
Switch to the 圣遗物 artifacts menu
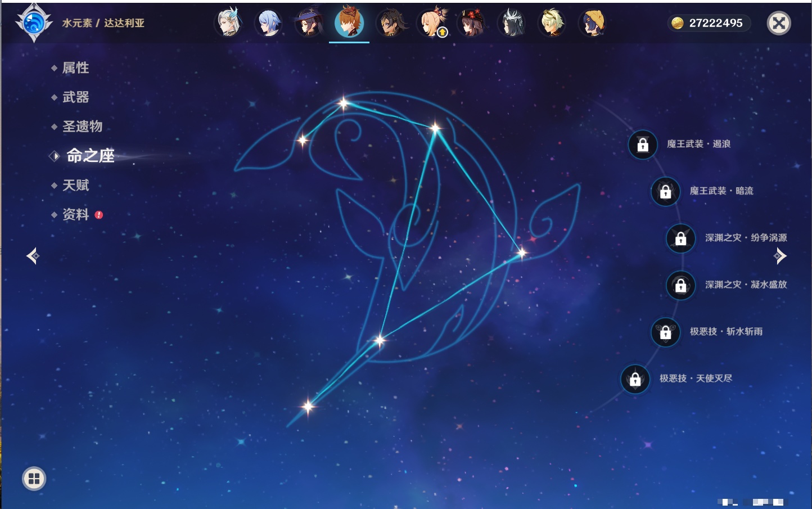coord(82,127)
